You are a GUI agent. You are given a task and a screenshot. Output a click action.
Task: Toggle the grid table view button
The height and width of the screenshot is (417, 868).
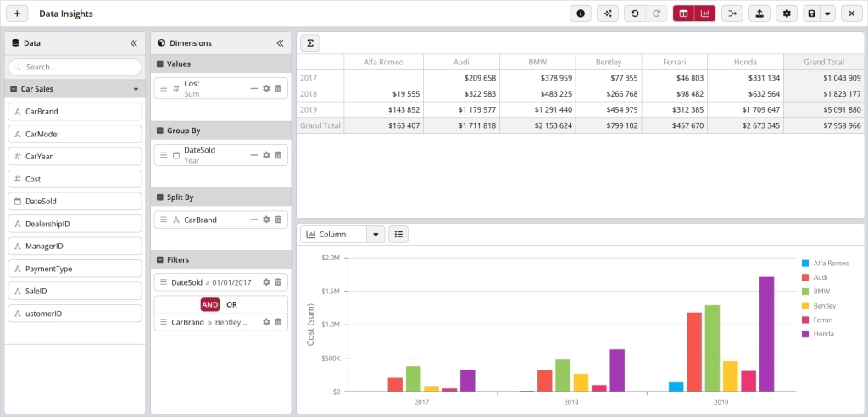tap(684, 14)
